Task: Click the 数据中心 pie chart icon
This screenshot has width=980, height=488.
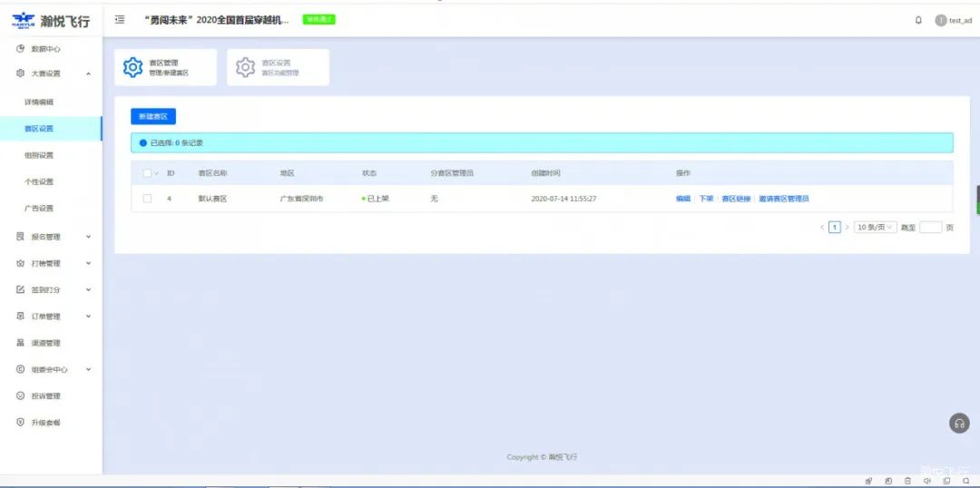Action: pos(21,48)
